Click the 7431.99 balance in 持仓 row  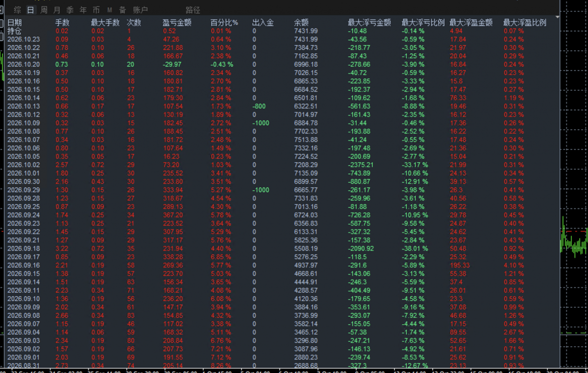pos(306,31)
